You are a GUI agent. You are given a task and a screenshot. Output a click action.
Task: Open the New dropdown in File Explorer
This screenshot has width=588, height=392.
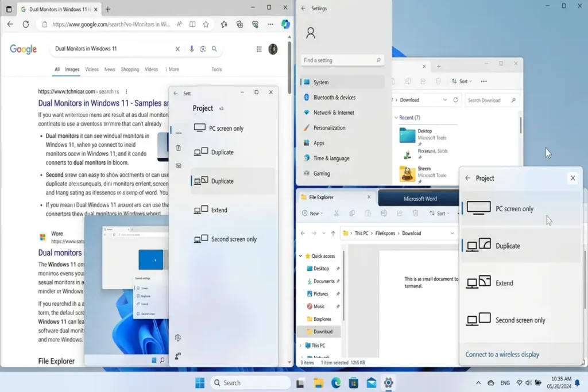[313, 214]
